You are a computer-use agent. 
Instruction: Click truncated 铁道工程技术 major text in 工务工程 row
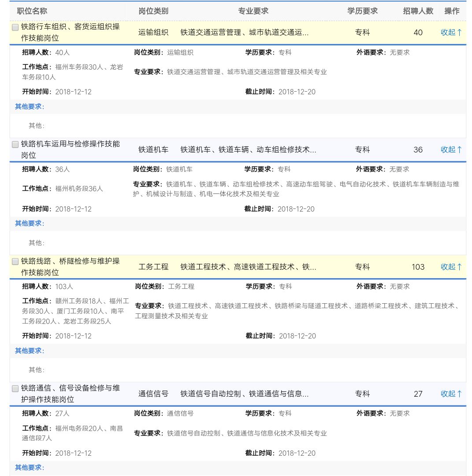coord(248,267)
